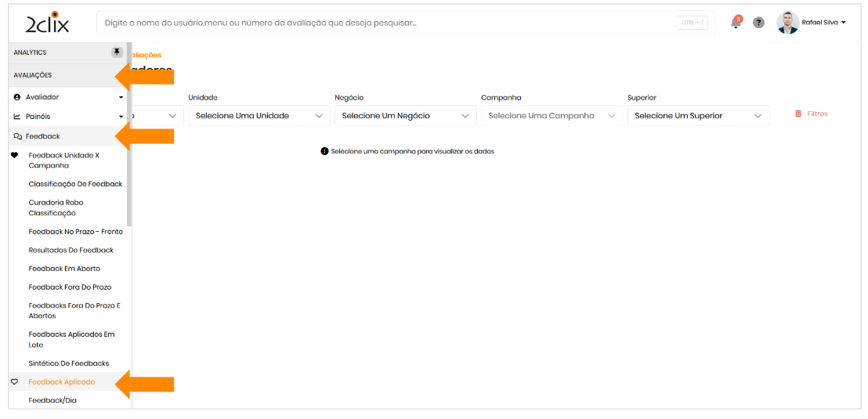The image size is (868, 419).
Task: Open the help question mark icon
Action: pos(758,23)
